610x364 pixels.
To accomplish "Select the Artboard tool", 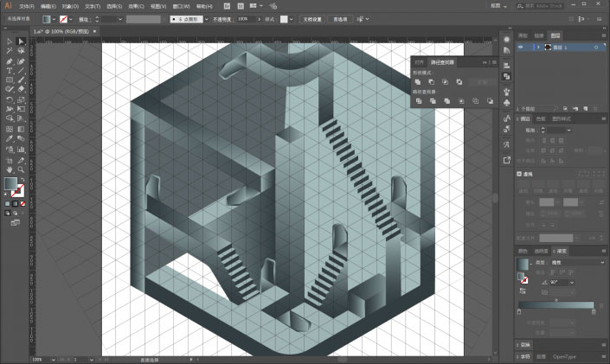I will [x=10, y=160].
